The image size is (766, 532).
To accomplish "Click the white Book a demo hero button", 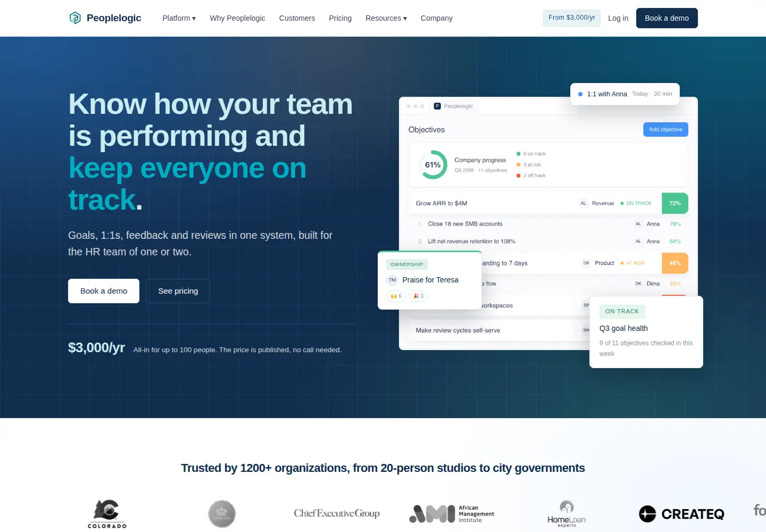I will [104, 291].
